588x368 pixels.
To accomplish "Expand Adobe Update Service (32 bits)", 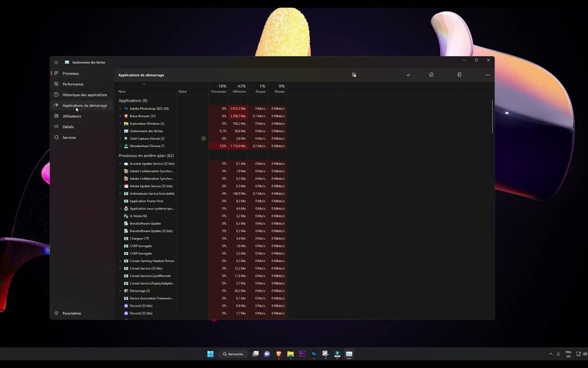I will [120, 186].
